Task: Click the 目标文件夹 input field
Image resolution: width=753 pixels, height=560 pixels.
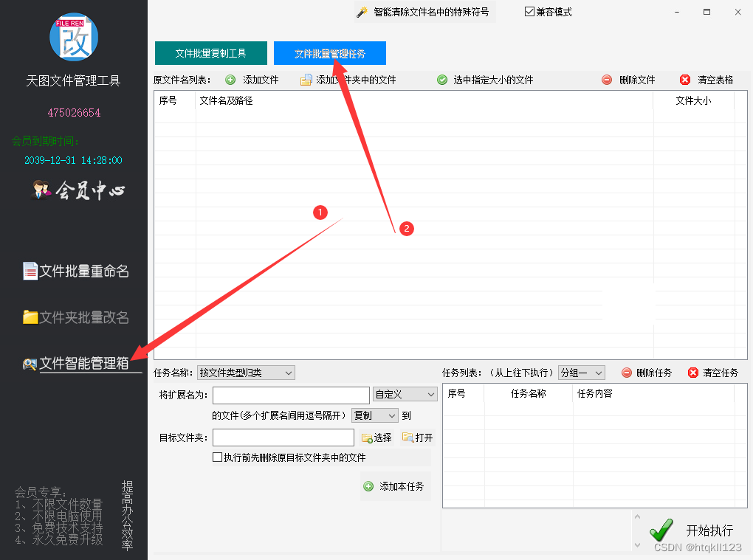Action: [x=283, y=438]
